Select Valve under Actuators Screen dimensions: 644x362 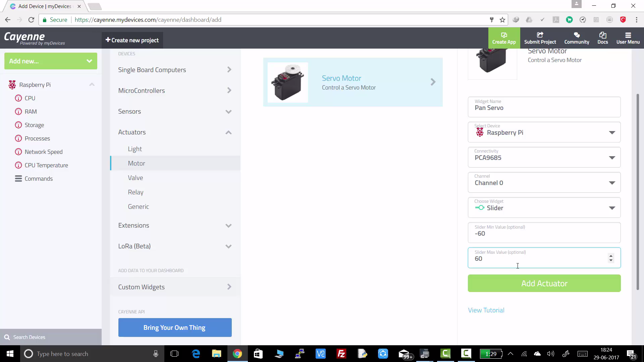click(x=135, y=178)
